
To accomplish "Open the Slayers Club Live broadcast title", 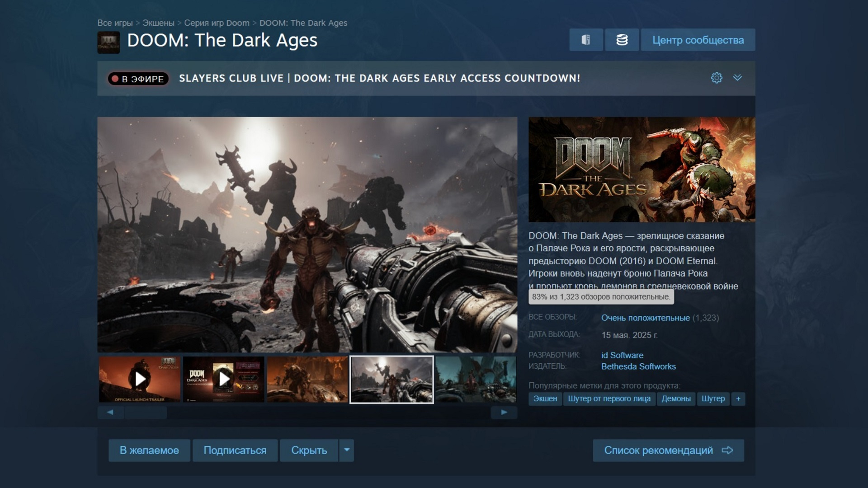I will click(x=380, y=78).
